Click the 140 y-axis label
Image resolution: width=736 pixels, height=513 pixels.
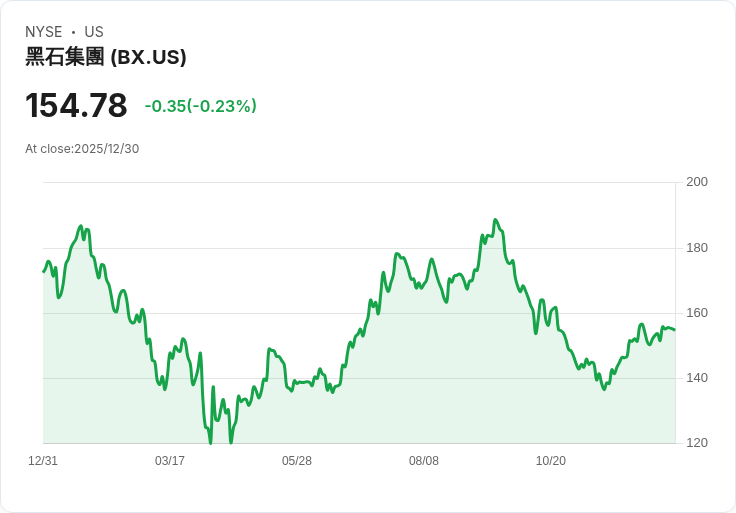[x=697, y=378]
